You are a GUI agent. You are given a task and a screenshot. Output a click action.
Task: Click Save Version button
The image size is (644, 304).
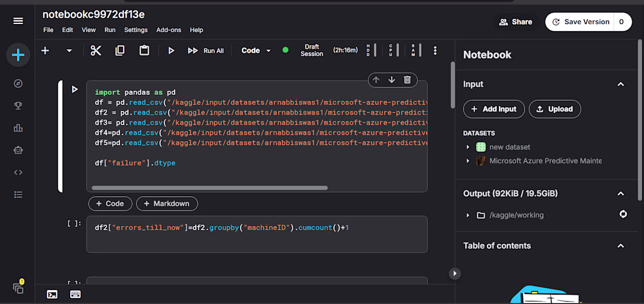click(580, 22)
